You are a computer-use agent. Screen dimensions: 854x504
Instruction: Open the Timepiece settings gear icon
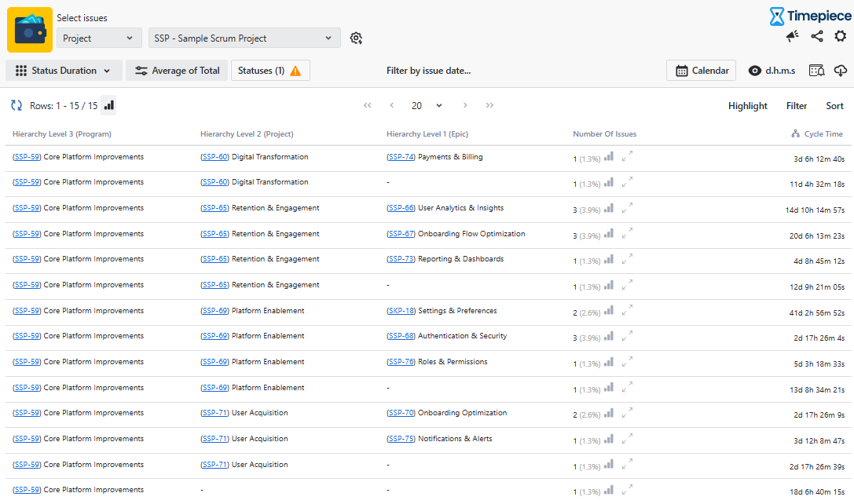click(x=841, y=36)
